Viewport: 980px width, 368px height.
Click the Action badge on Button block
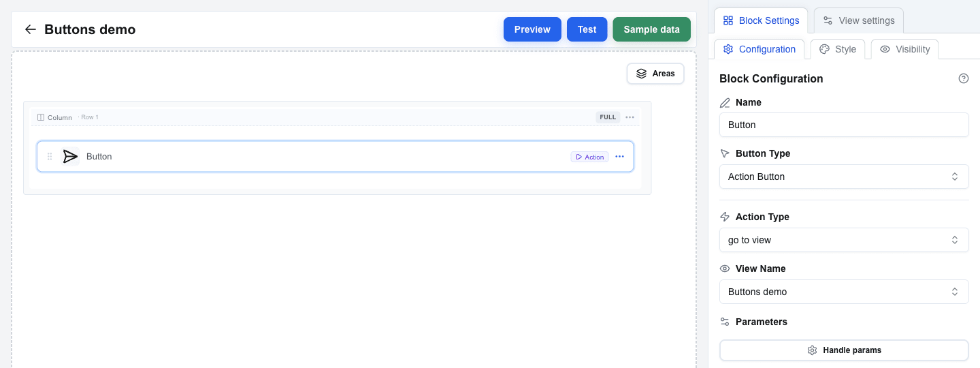(x=589, y=157)
